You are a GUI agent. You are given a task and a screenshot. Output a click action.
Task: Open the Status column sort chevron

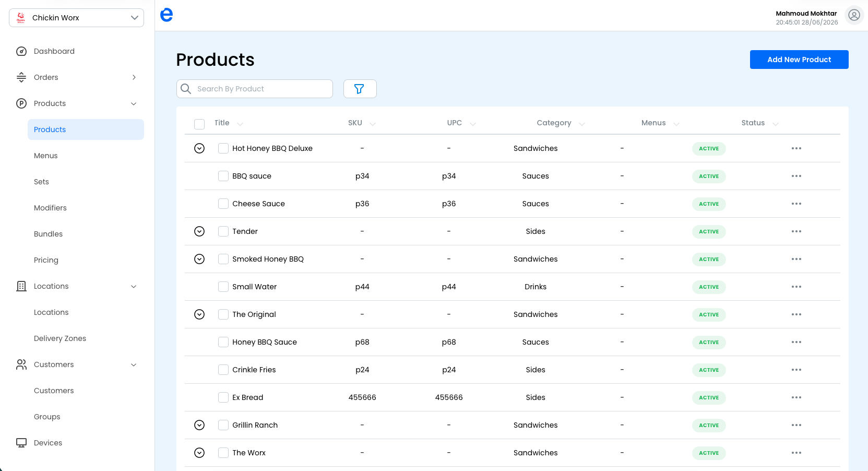coord(776,124)
